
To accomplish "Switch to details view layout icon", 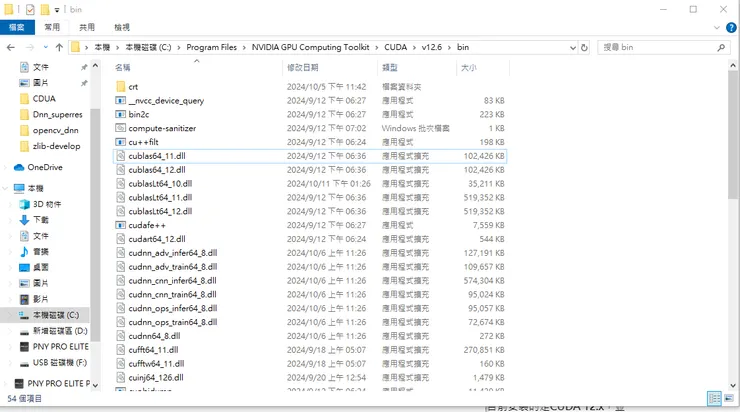I will (x=715, y=398).
